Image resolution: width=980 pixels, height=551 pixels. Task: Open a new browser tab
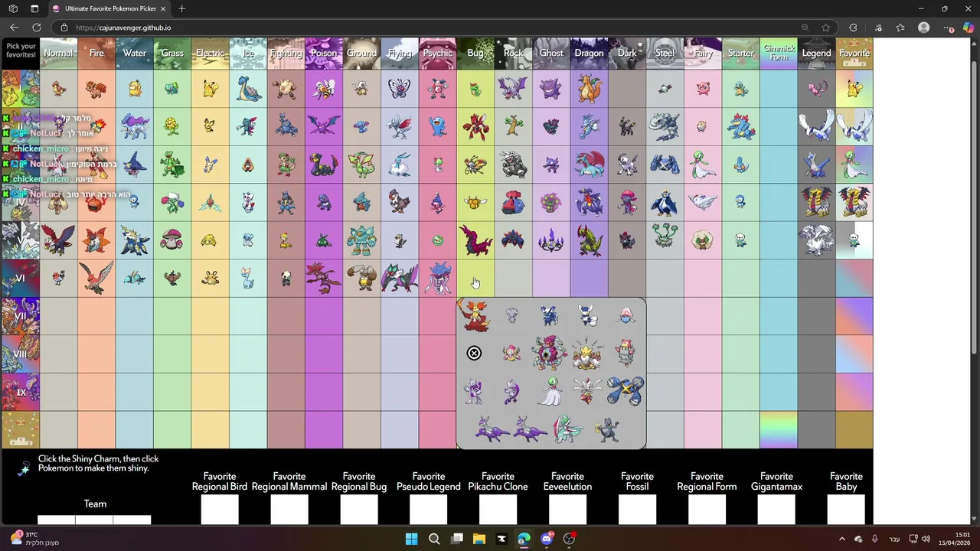tap(181, 8)
